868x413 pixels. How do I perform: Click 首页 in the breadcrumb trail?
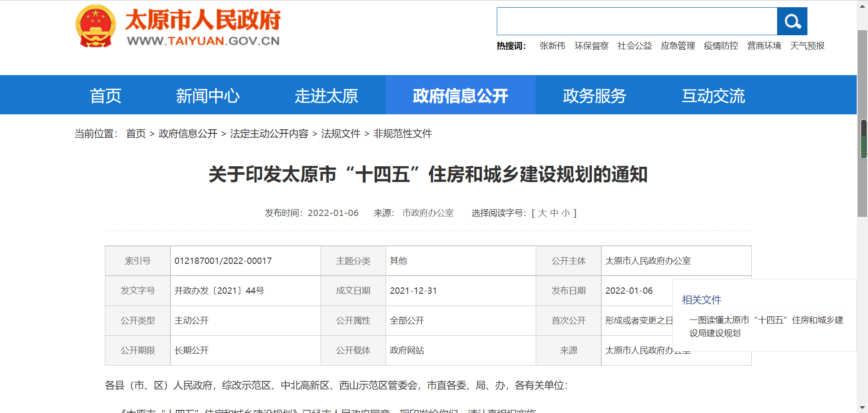[x=136, y=134]
